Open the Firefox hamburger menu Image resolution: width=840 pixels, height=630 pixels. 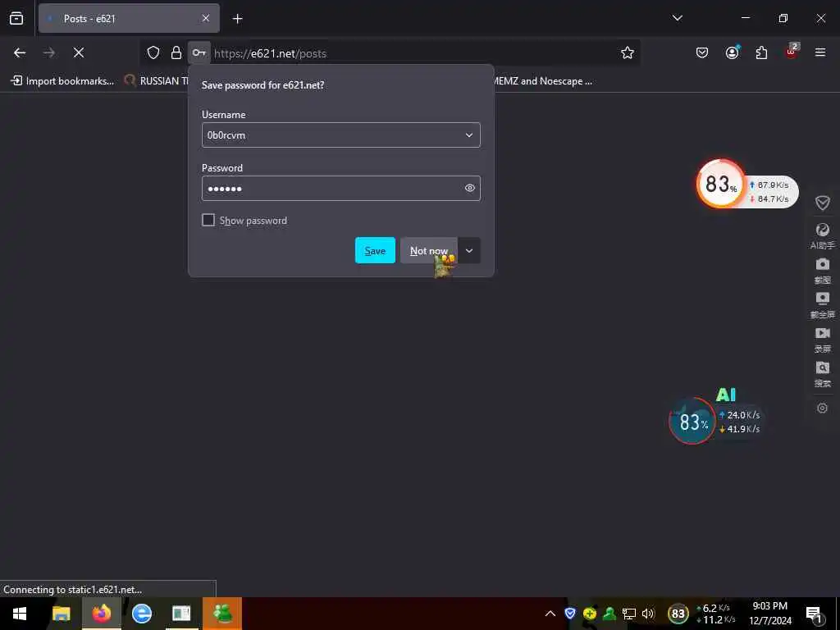[x=820, y=52]
